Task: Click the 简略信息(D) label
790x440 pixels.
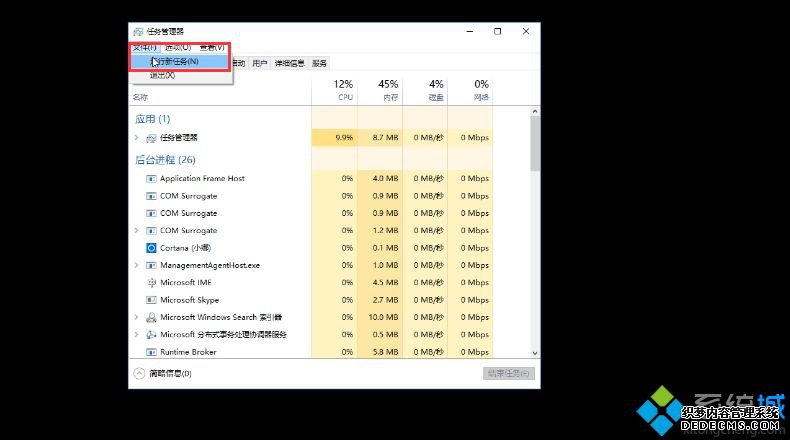Action: pos(170,373)
